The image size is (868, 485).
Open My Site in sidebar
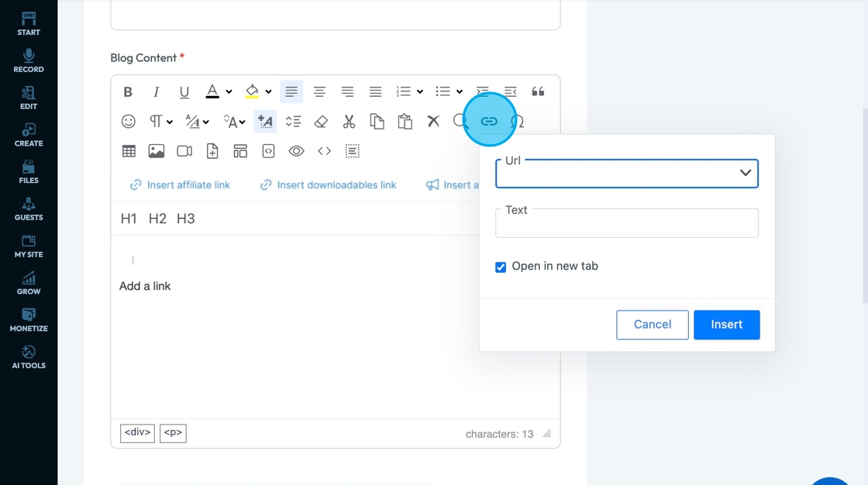click(28, 247)
